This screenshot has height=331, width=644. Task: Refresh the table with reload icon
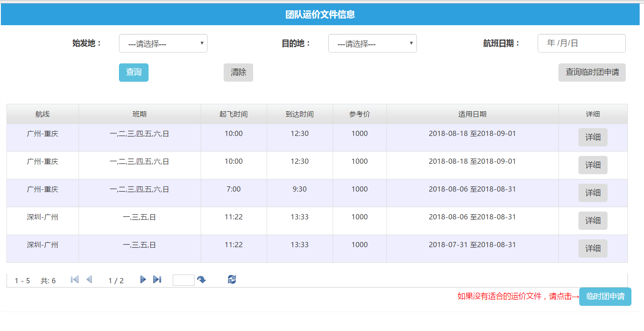pos(232,280)
